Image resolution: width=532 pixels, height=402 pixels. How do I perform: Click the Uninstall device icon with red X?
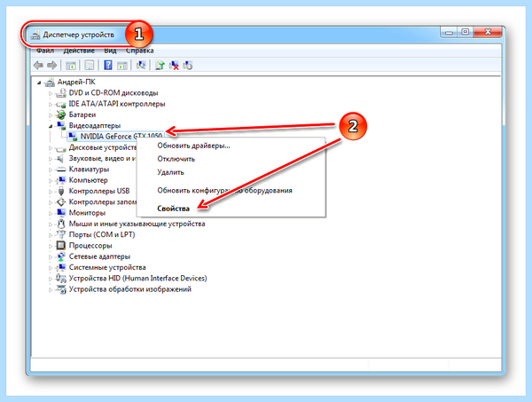[174, 65]
